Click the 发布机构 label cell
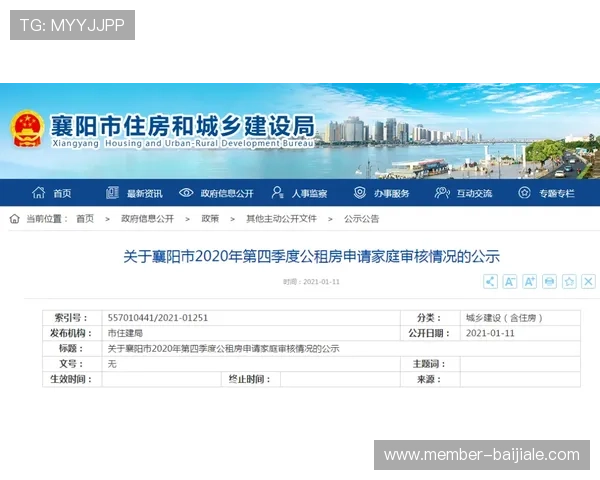This screenshot has width=600, height=480. (72, 333)
